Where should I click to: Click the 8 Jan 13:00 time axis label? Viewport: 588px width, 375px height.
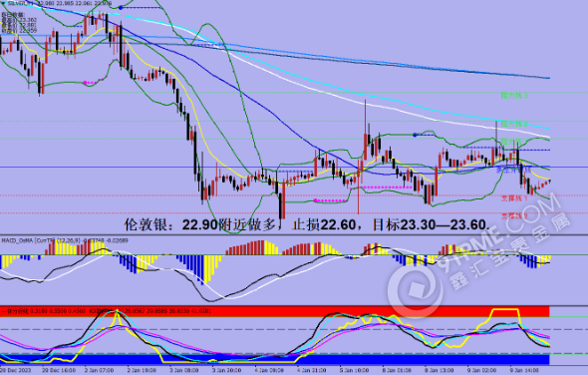(440, 370)
